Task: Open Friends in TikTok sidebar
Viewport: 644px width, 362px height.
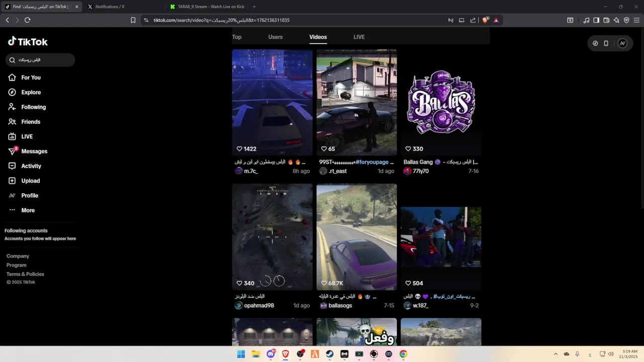Action: point(24,122)
